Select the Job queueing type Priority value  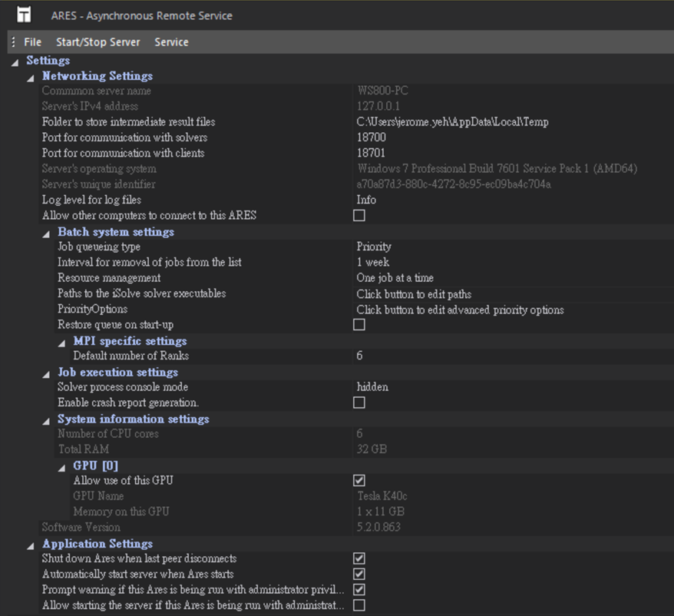click(374, 247)
